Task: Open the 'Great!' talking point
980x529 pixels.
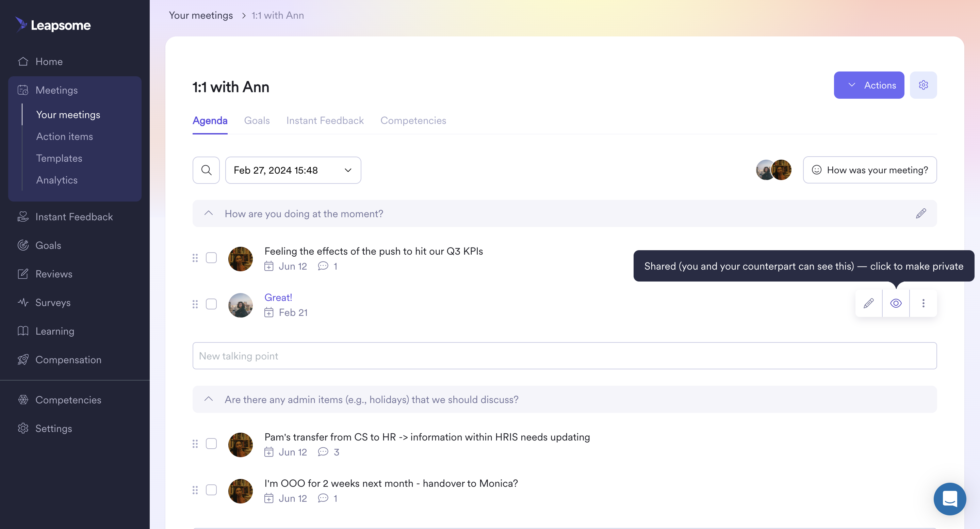Action: (278, 298)
